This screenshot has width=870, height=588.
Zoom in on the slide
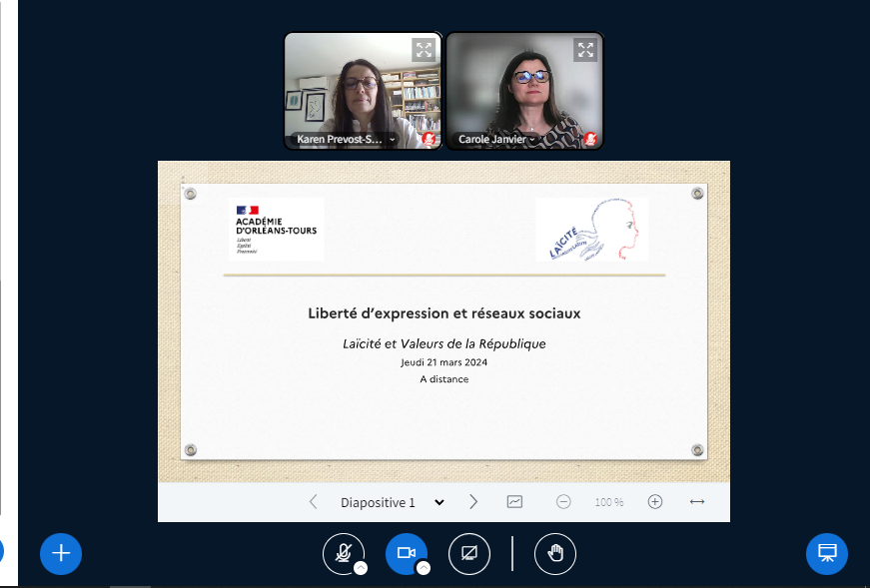[x=654, y=502]
